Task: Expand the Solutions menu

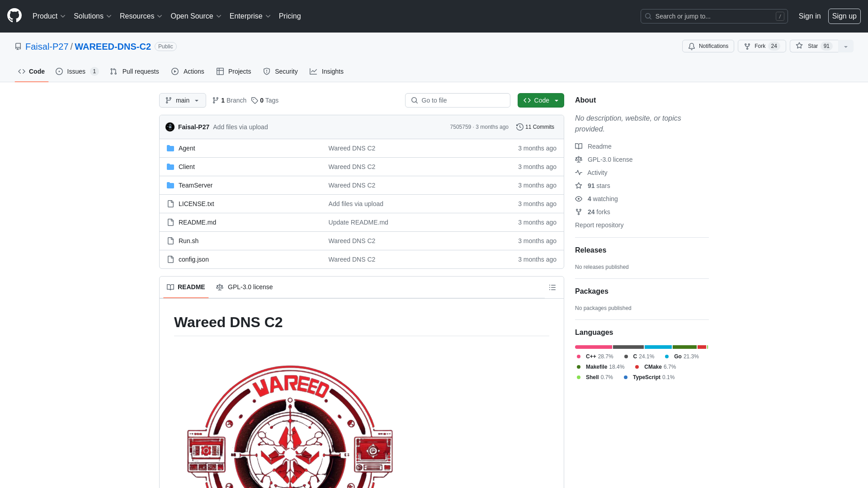Action: coord(93,16)
